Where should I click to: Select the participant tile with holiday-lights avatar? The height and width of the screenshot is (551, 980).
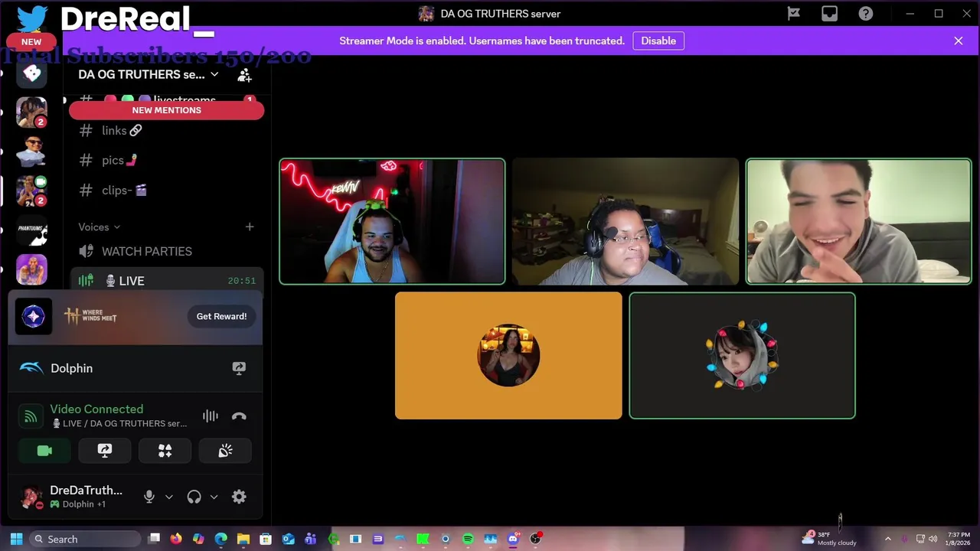(x=742, y=355)
